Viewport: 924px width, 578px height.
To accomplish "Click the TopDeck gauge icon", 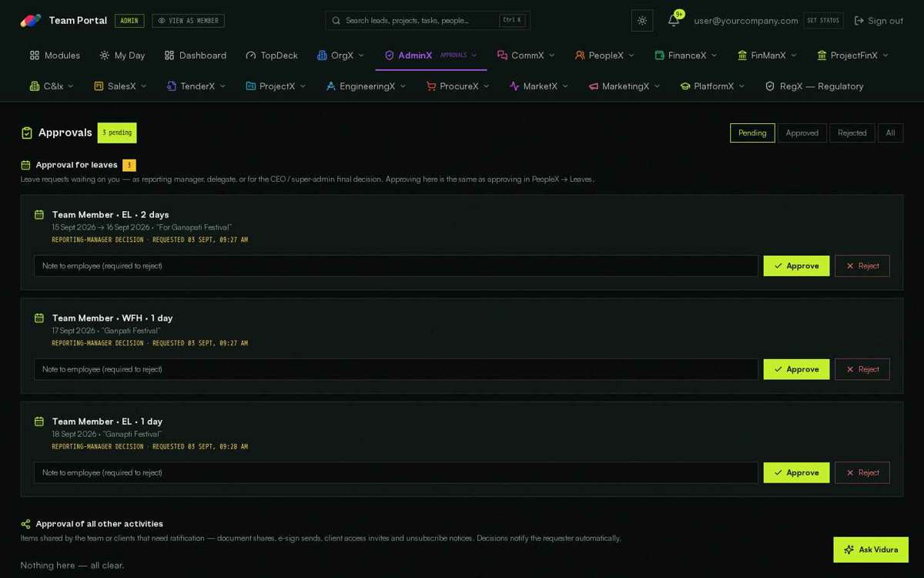I will tap(251, 55).
